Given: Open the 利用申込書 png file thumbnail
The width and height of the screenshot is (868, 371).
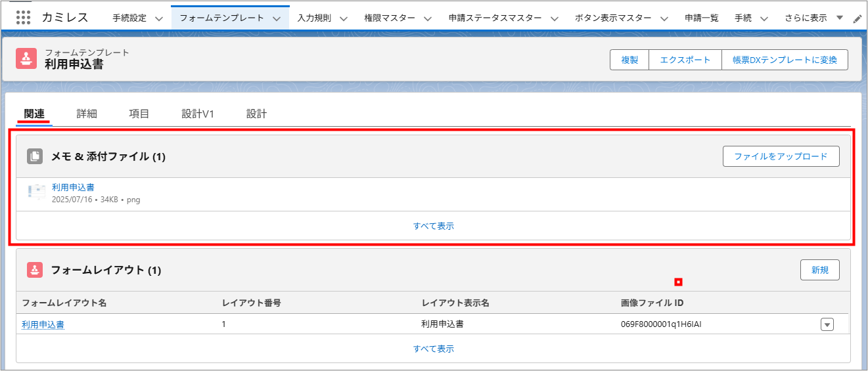Looking at the screenshot, I should point(37,192).
